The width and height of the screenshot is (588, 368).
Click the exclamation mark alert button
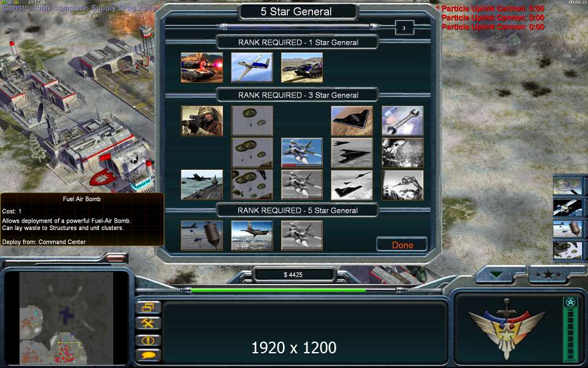(x=148, y=340)
